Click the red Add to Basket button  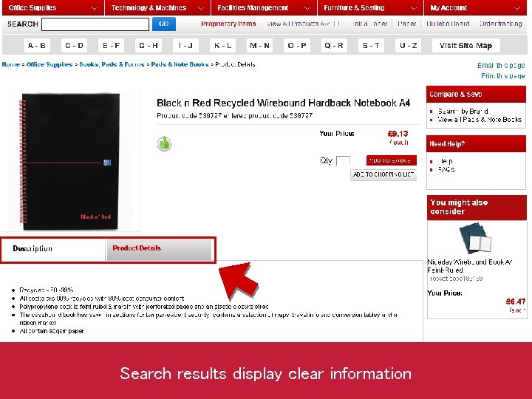coord(392,160)
